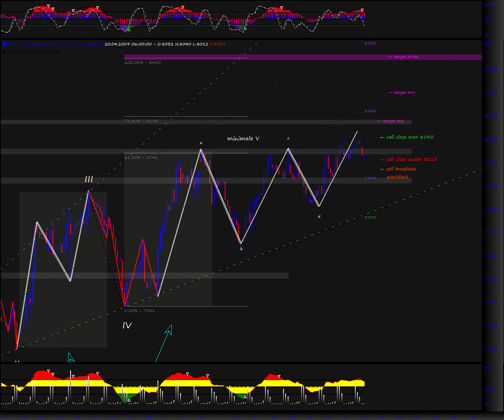Click wave label 'c' at the peak
Viewport: 504px width, 420px height.
coord(288,138)
